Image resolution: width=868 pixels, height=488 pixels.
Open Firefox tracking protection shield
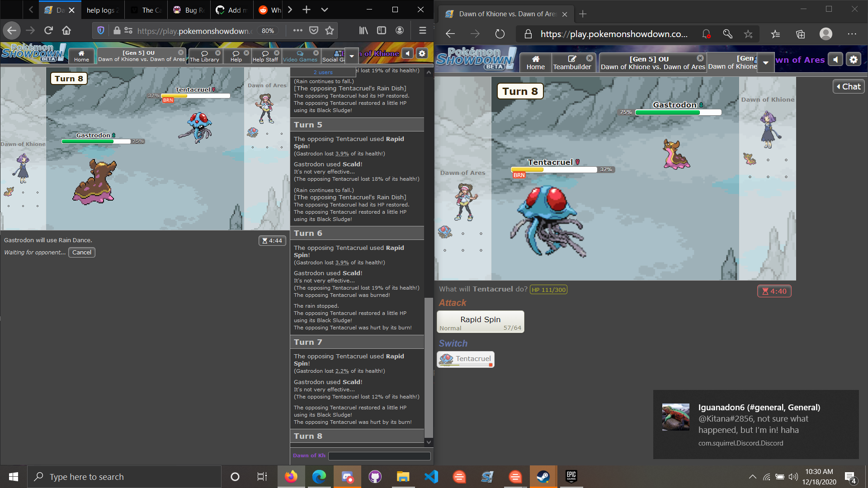click(x=101, y=30)
